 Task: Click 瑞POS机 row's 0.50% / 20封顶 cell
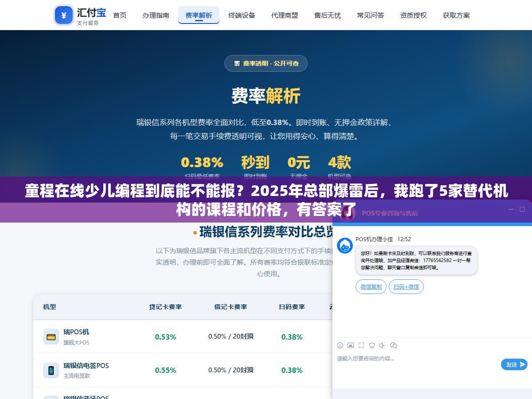[231, 336]
